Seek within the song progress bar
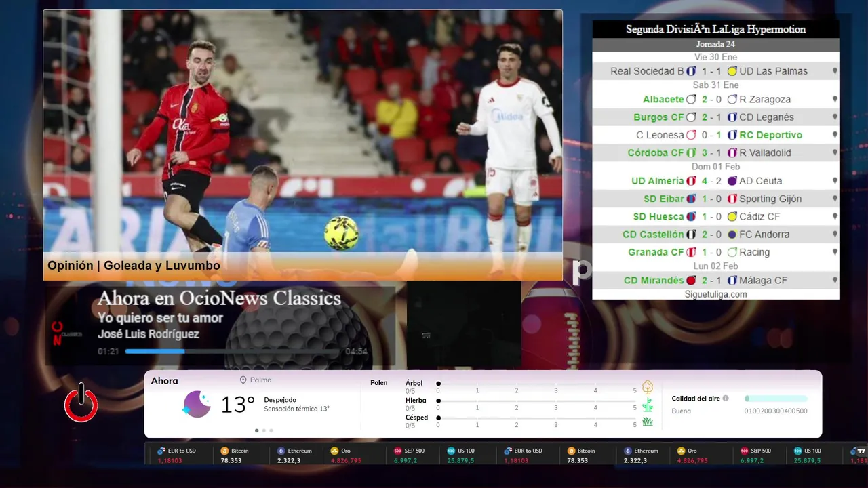Image resolution: width=868 pixels, height=488 pixels. pos(231,351)
